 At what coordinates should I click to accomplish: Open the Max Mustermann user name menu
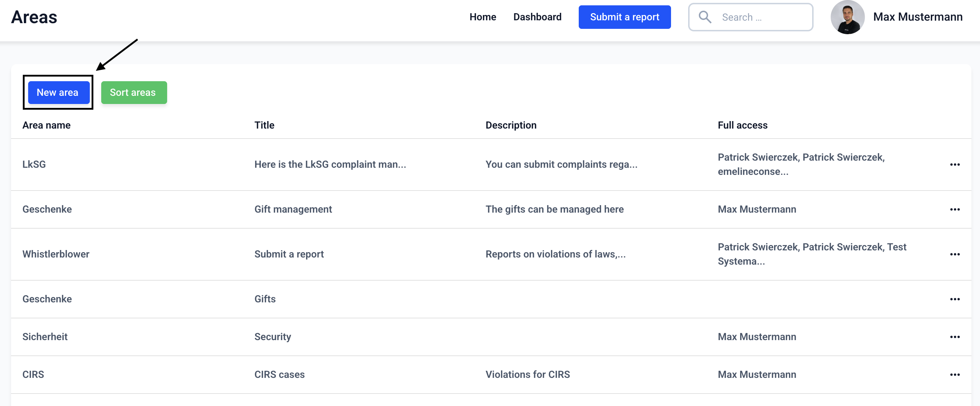[917, 17]
